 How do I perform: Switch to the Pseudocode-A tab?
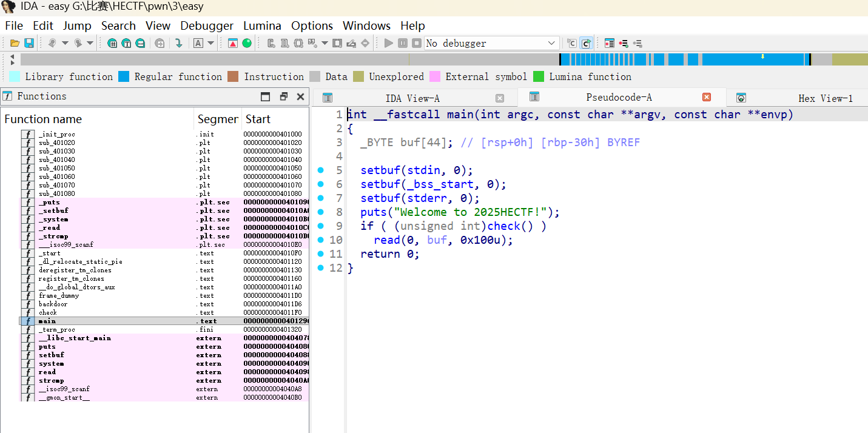click(x=619, y=97)
